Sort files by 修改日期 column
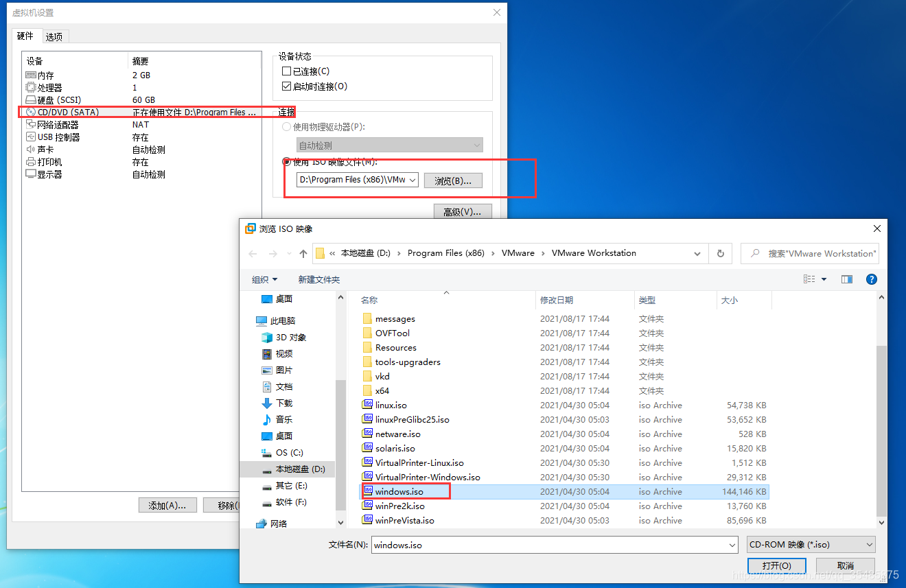Image resolution: width=906 pixels, height=588 pixels. 557,300
